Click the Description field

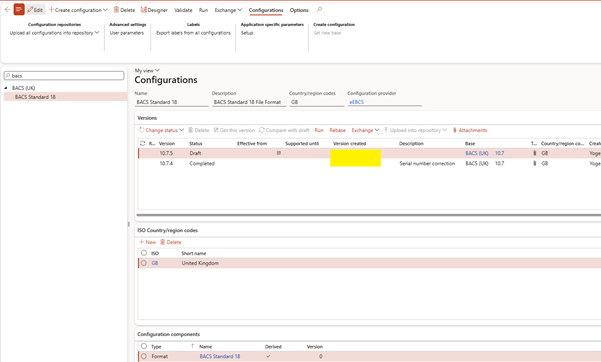pyautogui.click(x=249, y=102)
